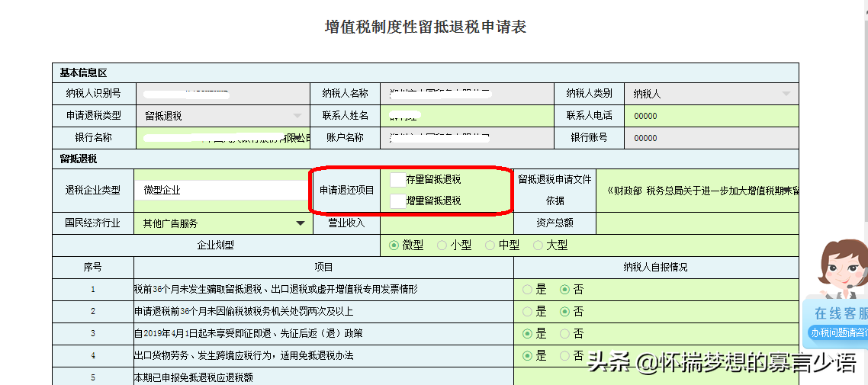Click the 退税企业类型 field showing 微型企业
Screen dimensions: 868x385
coord(221,190)
